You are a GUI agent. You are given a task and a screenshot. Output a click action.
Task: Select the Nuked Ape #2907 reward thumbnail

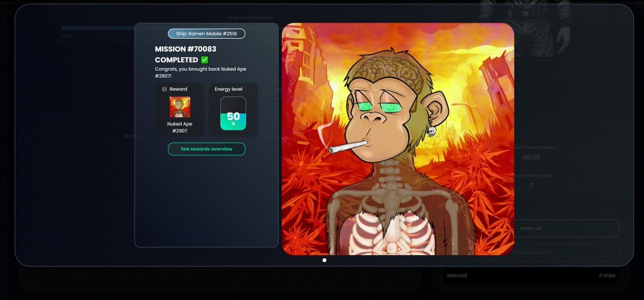(x=180, y=107)
